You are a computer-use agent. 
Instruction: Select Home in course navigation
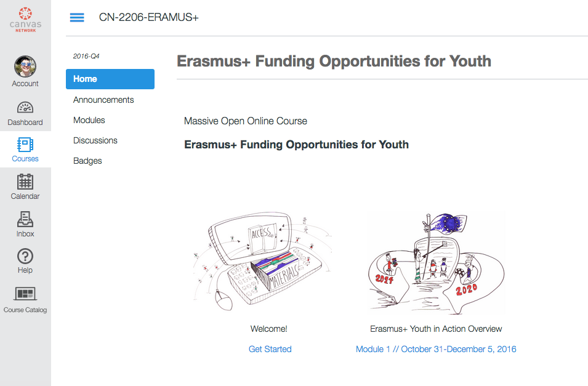110,79
